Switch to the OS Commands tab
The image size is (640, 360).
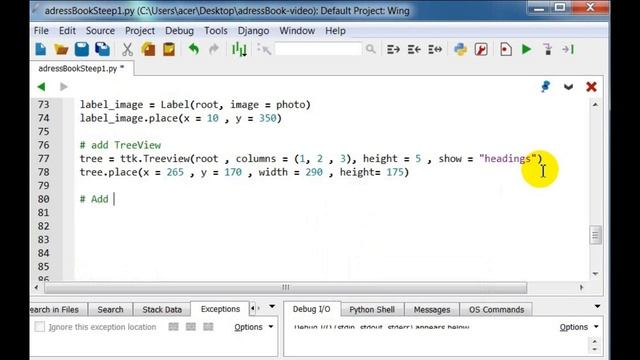point(496,309)
